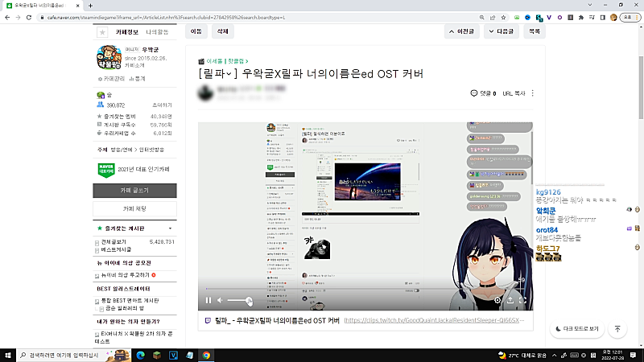Click the tab search chevron
The image size is (644, 362).
pyautogui.click(x=590, y=5)
